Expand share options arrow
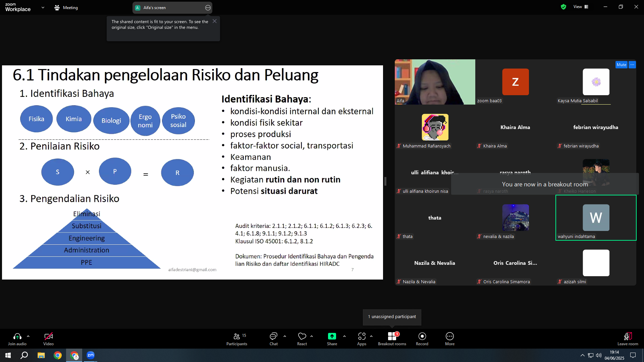This screenshot has width=644, height=362. coord(344,336)
